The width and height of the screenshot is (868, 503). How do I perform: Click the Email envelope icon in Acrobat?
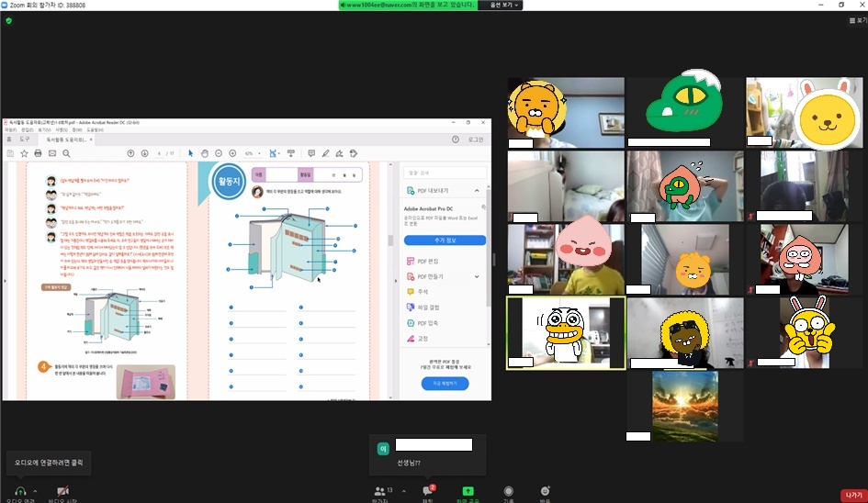coord(52,153)
